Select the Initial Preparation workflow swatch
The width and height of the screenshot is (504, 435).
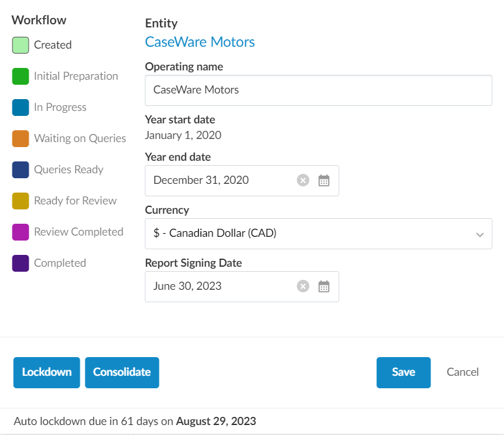[21, 76]
